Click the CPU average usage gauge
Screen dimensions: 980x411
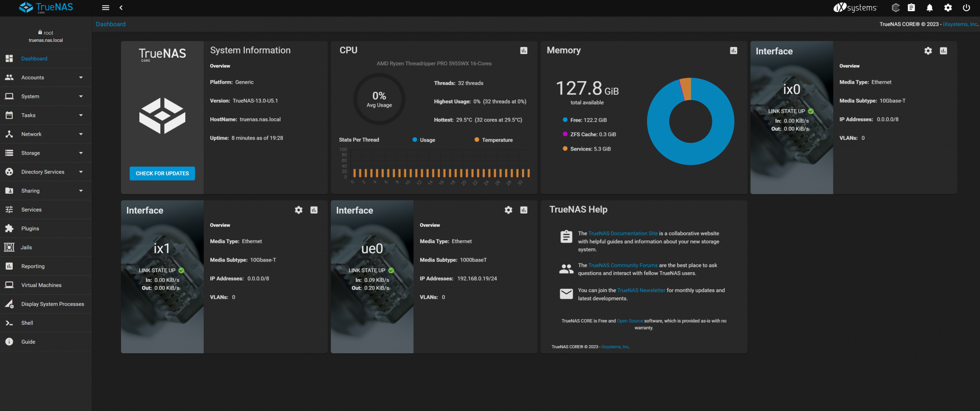coord(379,99)
